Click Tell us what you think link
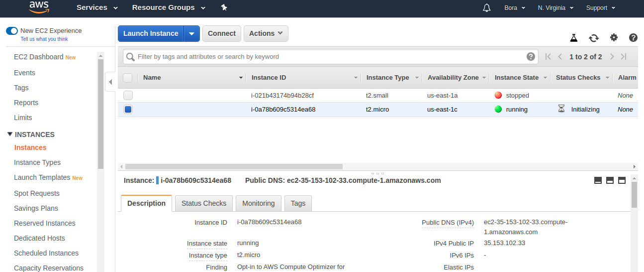 click(x=44, y=39)
